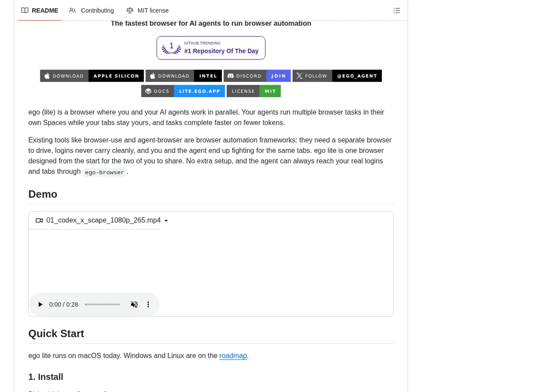This screenshot has height=392, width=558.
Task: Seek using the video progress slider
Action: [x=102, y=305]
